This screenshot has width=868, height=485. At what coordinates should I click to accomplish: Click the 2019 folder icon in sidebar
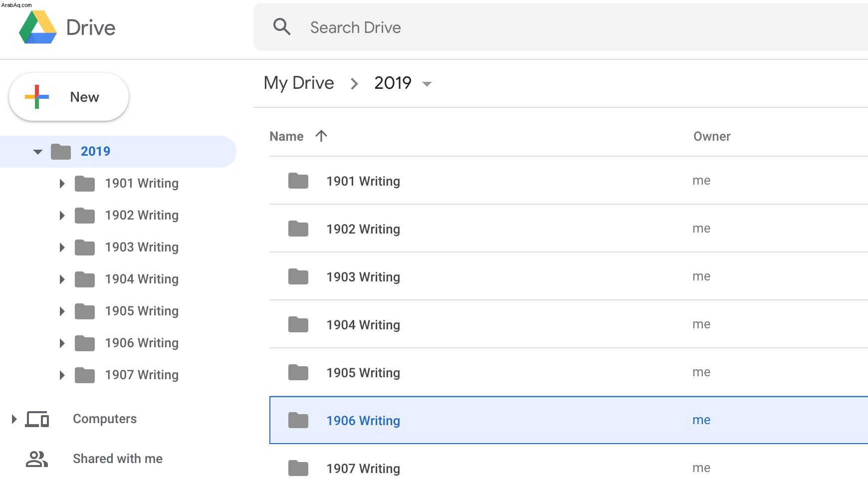coord(61,152)
